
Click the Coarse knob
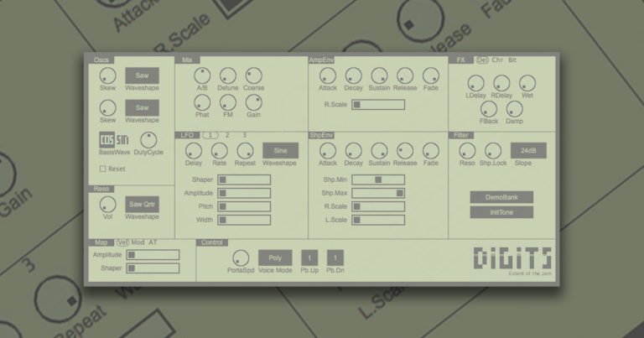[x=253, y=76]
